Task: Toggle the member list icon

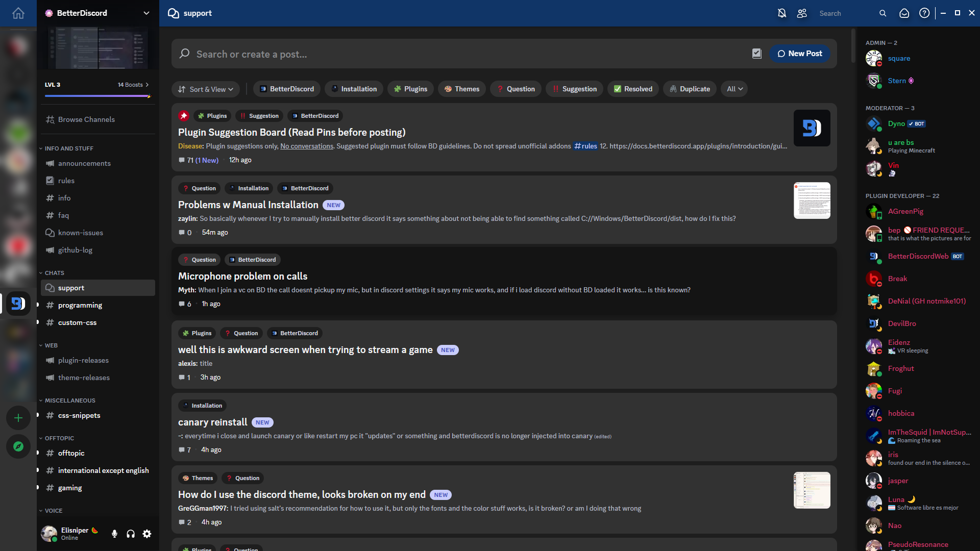Action: 802,13
